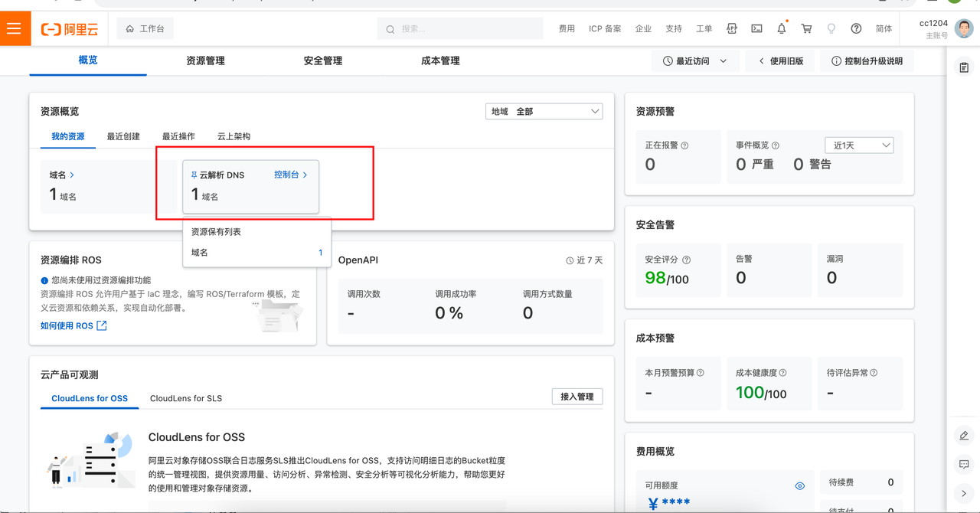This screenshot has height=513, width=980.
Task: Click the info icon beside 您尚未使用过资源编排功能
Action: point(44,281)
